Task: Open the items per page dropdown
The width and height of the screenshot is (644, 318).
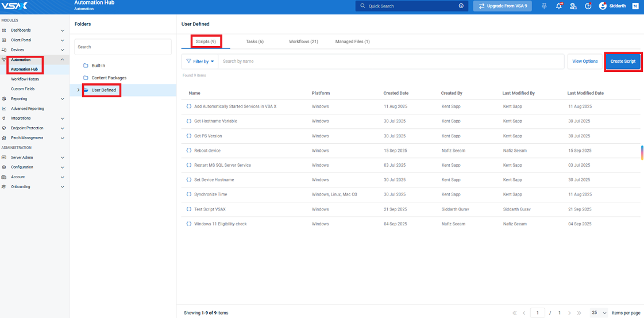Action: pos(599,313)
